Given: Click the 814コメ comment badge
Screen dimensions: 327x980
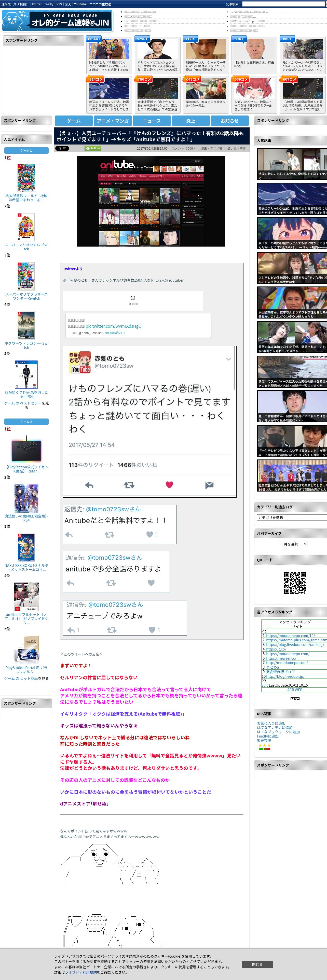Looking at the screenshot, I should click(96, 79).
